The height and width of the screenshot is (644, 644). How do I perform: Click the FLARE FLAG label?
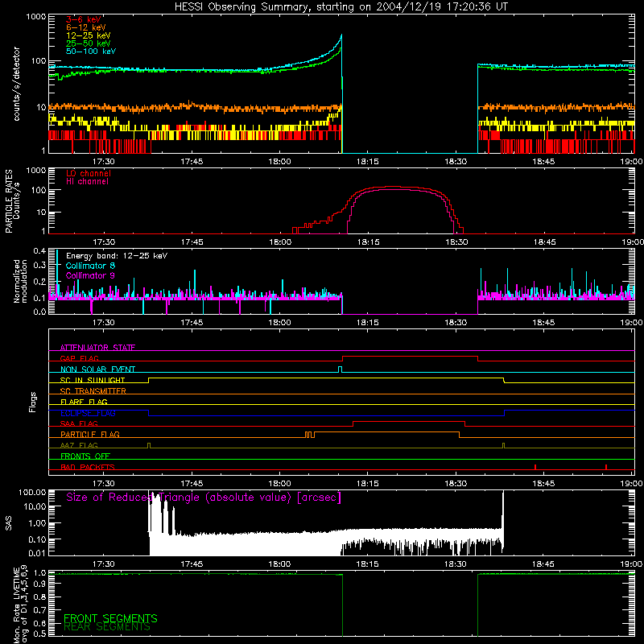(x=84, y=402)
